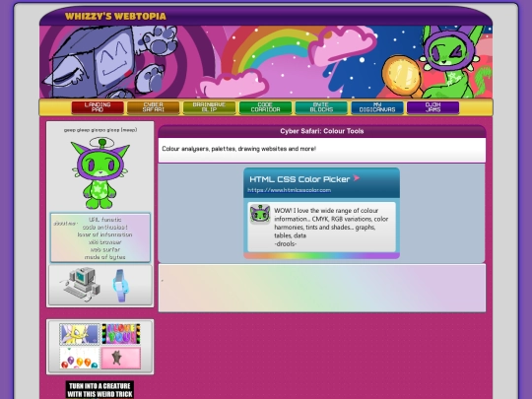Open the Code Corridor nav tab
Viewport: 532px width, 399px height.
[x=265, y=107]
